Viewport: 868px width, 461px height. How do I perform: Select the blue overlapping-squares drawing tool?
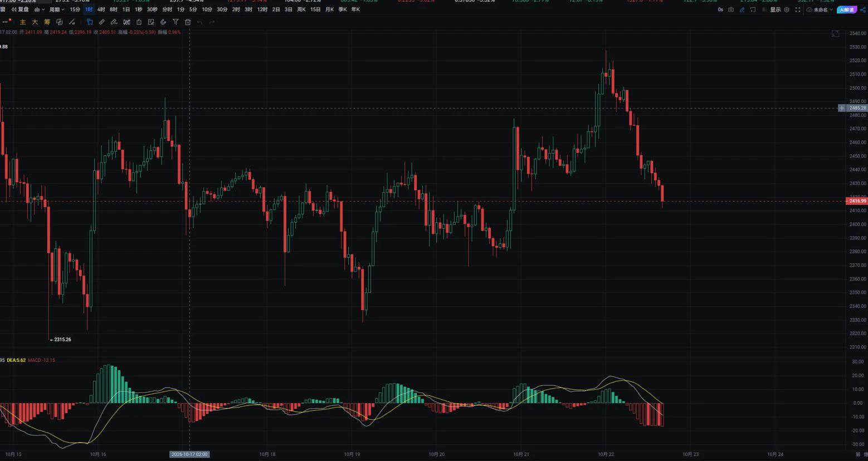(x=89, y=22)
